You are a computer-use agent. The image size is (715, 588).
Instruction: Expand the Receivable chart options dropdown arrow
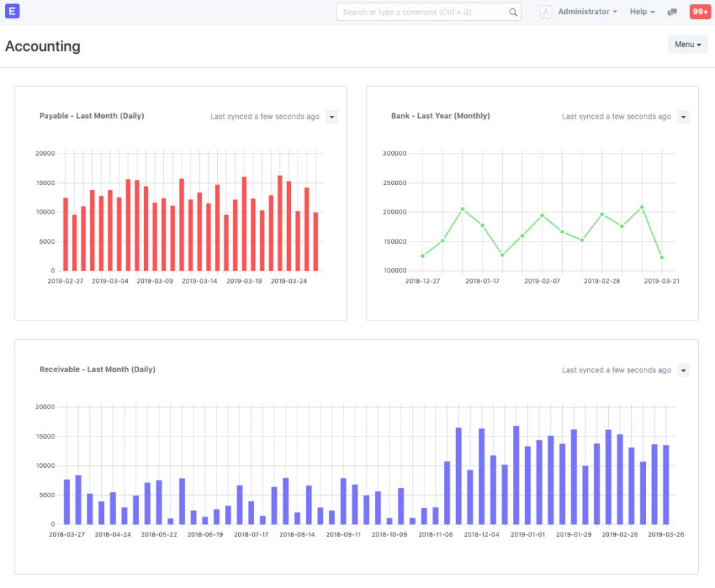click(x=684, y=370)
